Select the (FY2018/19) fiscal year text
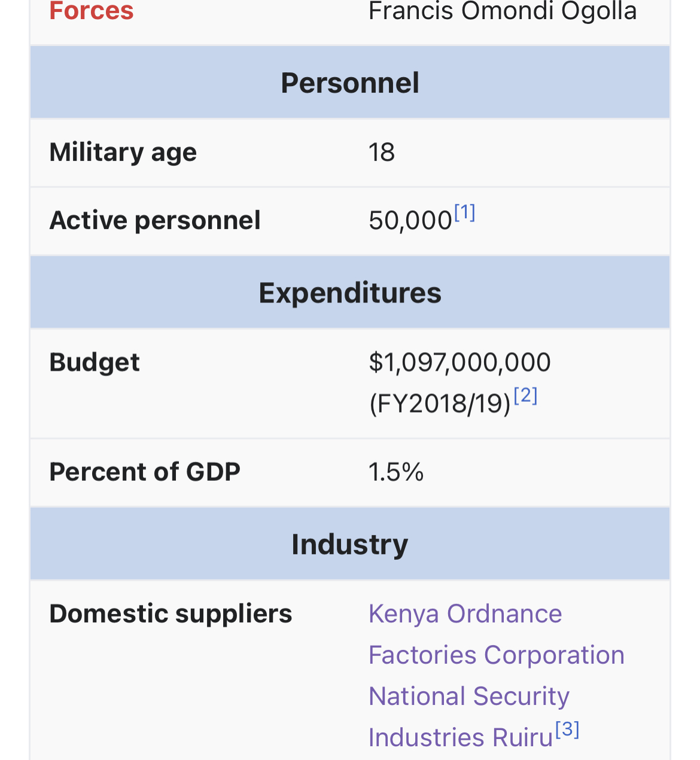Viewport: 700px width, 760px height. (440, 404)
